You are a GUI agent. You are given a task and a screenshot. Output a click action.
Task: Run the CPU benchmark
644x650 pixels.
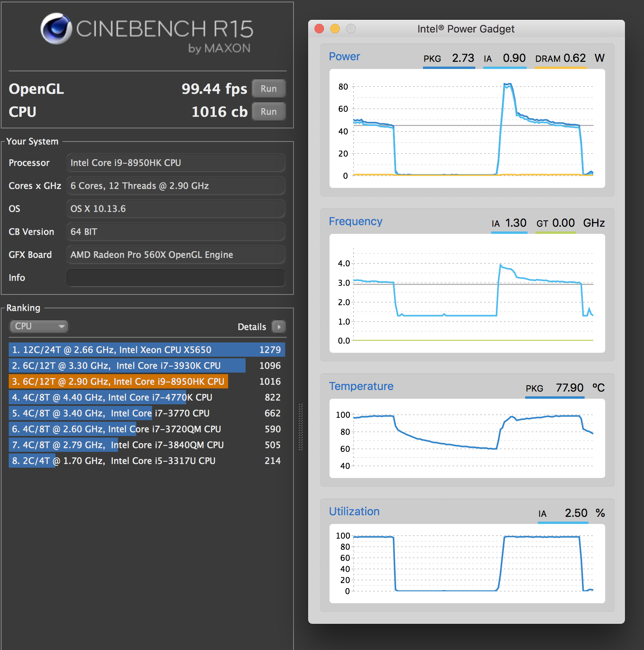pyautogui.click(x=269, y=111)
